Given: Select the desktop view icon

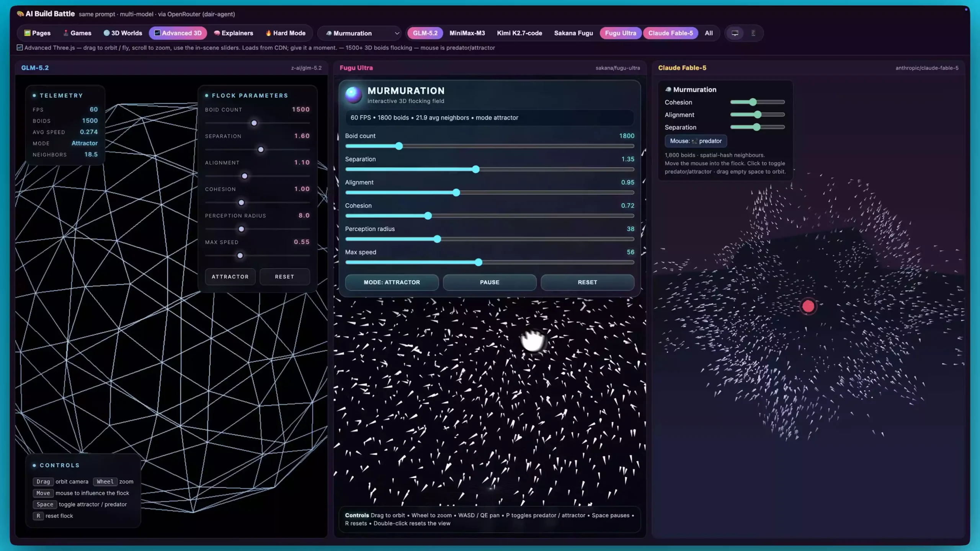Looking at the screenshot, I should click(x=735, y=33).
